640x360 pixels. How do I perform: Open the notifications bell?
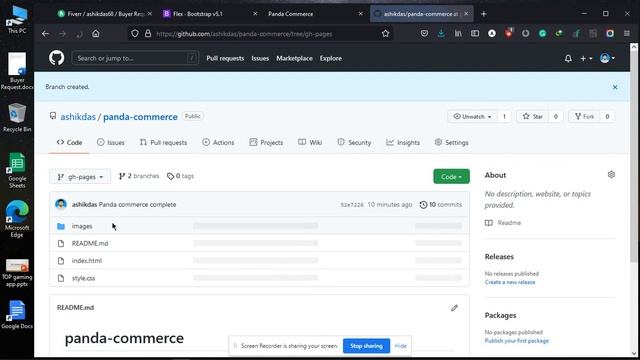tap(568, 58)
